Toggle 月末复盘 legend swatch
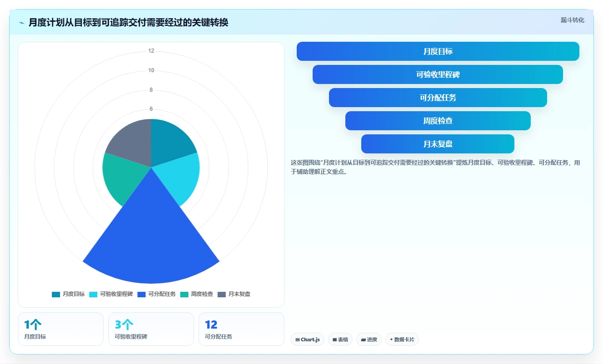603x364 pixels. point(221,294)
